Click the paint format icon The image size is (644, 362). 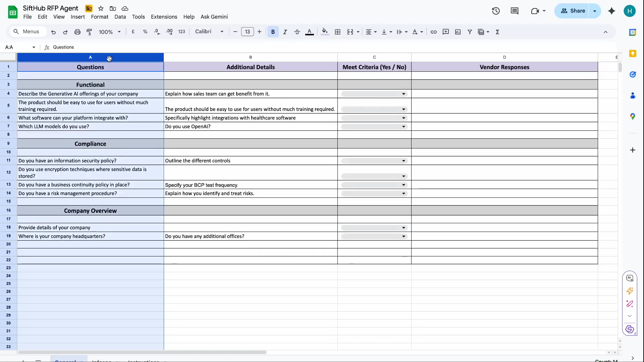[x=89, y=32]
